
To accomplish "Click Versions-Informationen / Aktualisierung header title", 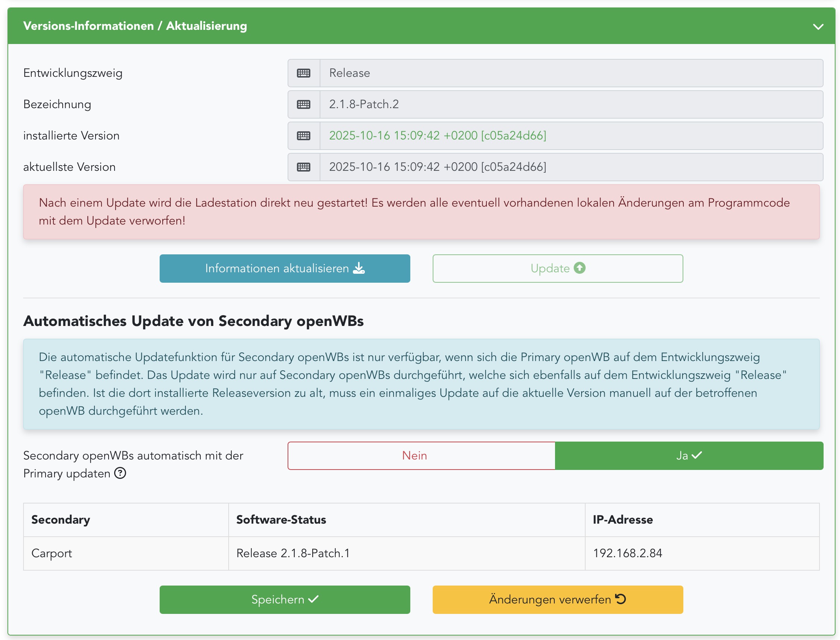I will [135, 26].
